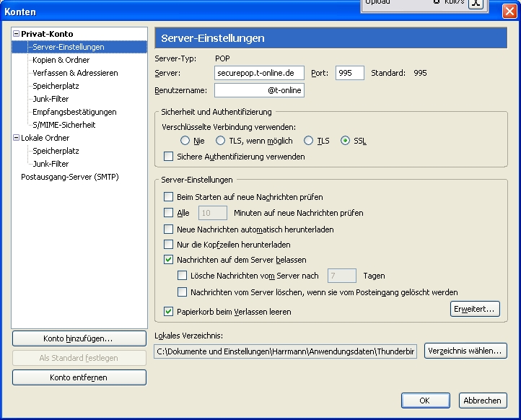Enable Sichere Authentifizierung verwenden checkbox
Image resolution: width=521 pixels, height=420 pixels.
pos(169,157)
